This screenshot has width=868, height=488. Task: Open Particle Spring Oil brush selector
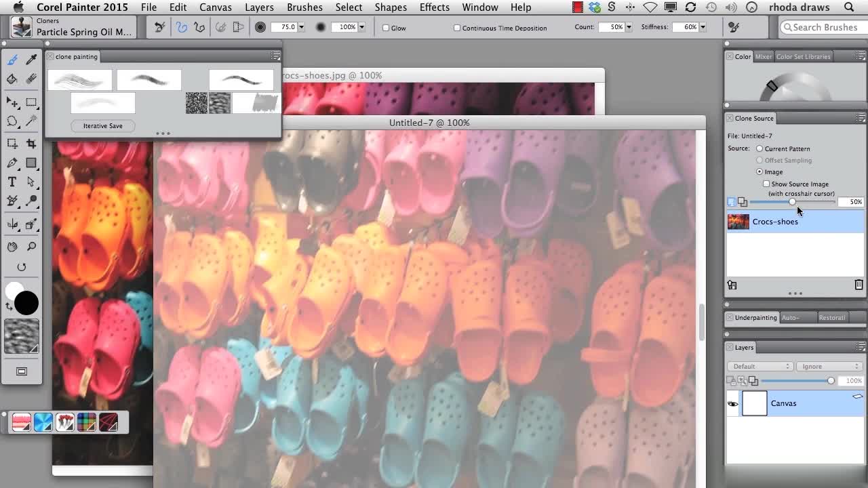(x=75, y=27)
